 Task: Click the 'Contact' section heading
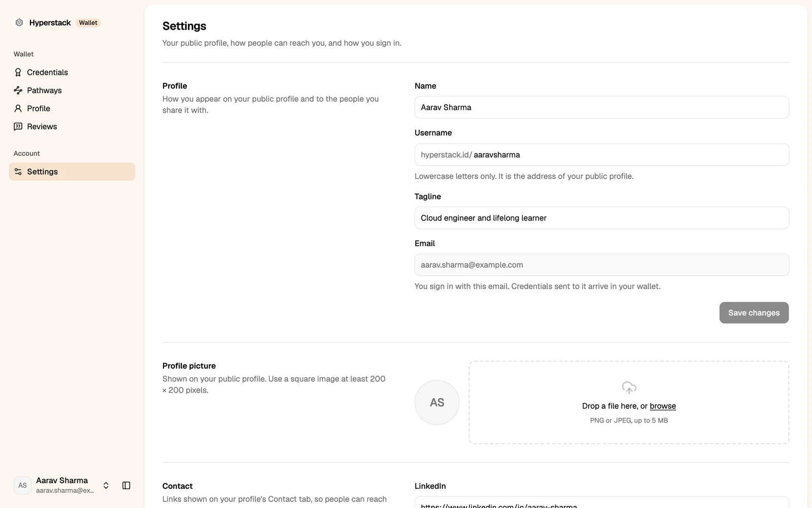pos(177,486)
